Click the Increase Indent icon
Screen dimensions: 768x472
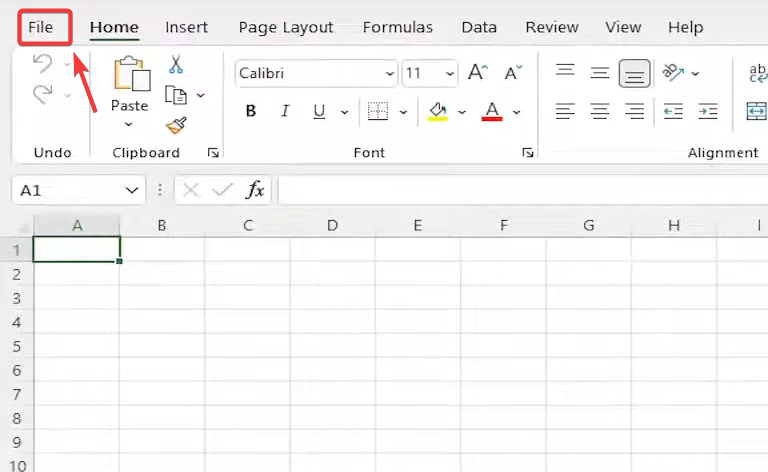708,111
